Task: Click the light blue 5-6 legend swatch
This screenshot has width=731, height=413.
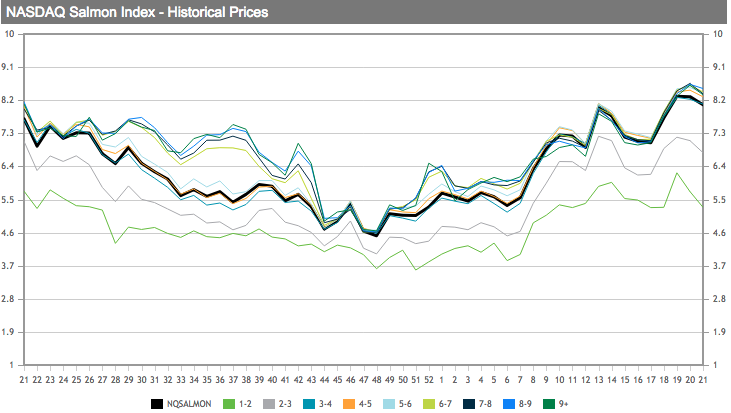Action: 389,404
